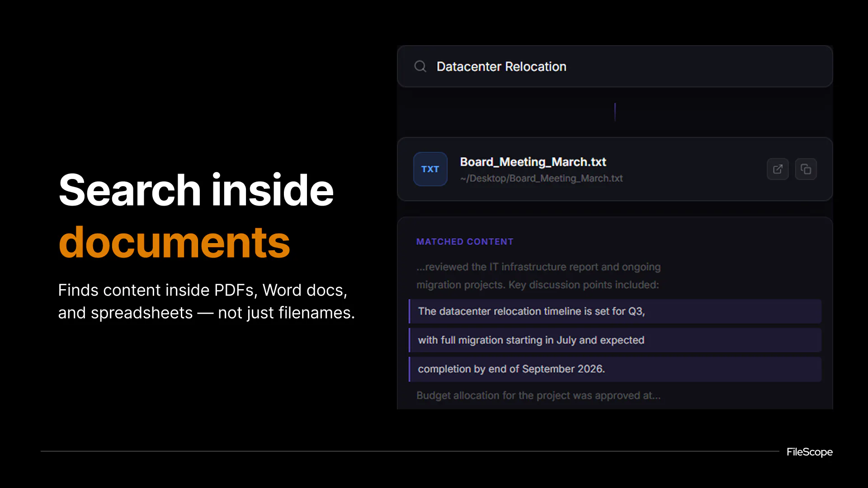868x488 pixels.
Task: Click the MATCHED CONTENT heading
Action: [x=465, y=242]
